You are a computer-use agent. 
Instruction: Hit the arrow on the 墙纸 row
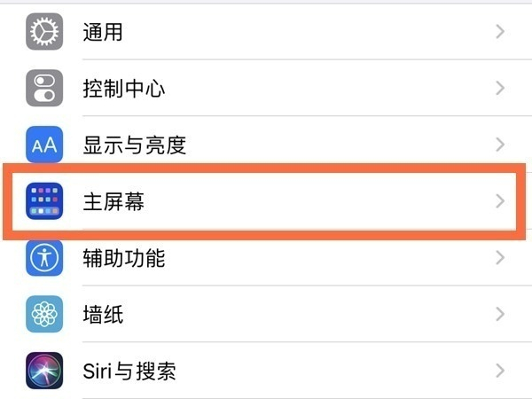coord(500,314)
